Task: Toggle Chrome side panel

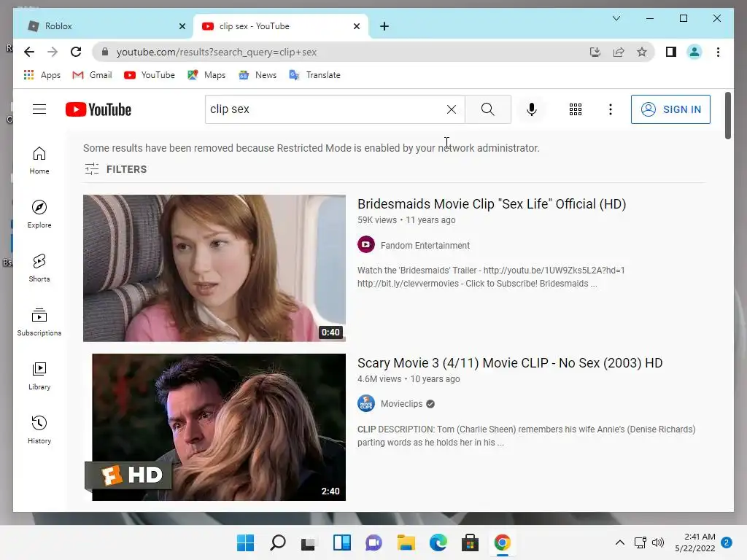Action: 671,52
